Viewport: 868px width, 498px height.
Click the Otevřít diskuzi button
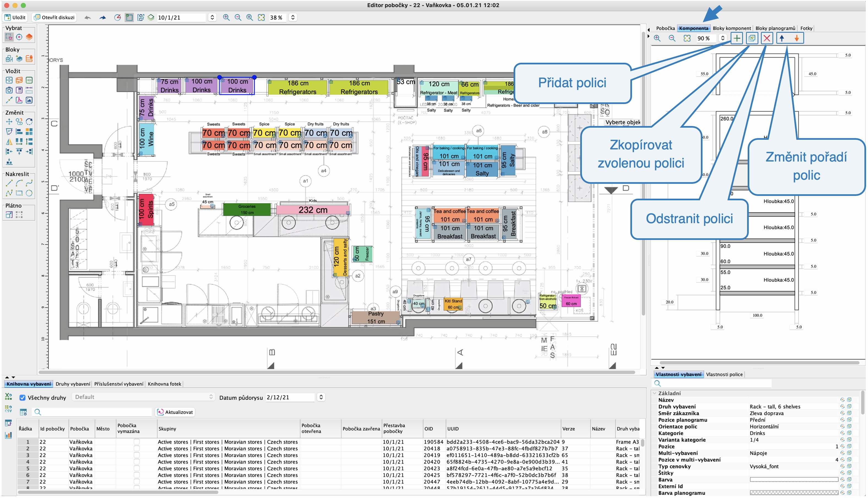[x=54, y=17]
